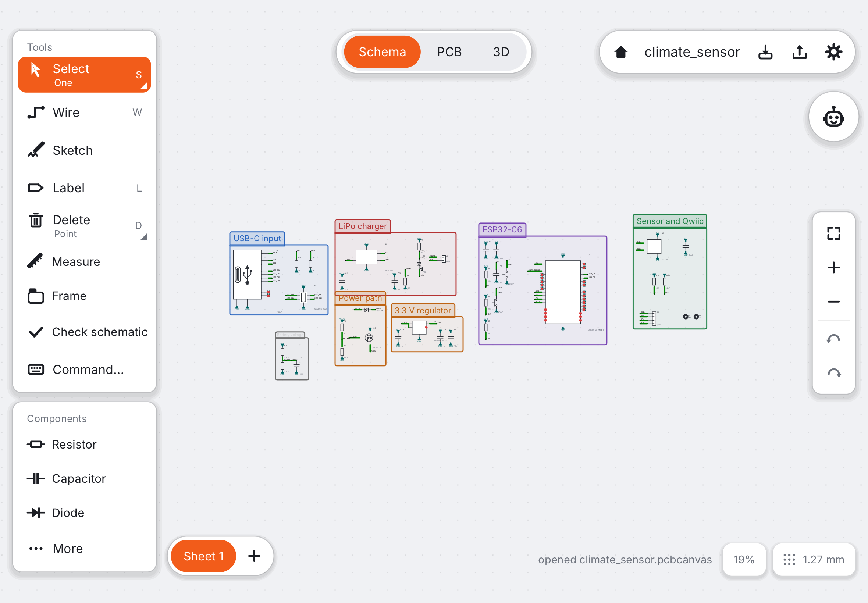Click the climate_sensor project name
The image size is (868, 603).
[691, 52]
